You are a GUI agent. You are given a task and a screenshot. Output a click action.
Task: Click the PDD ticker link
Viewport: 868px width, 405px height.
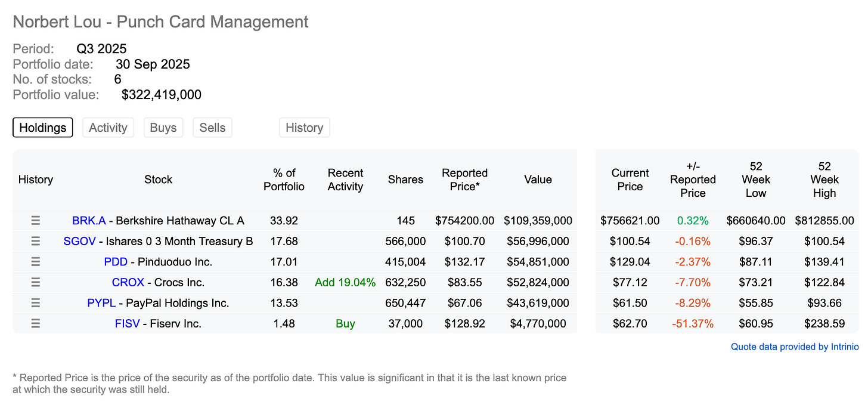[x=116, y=262]
